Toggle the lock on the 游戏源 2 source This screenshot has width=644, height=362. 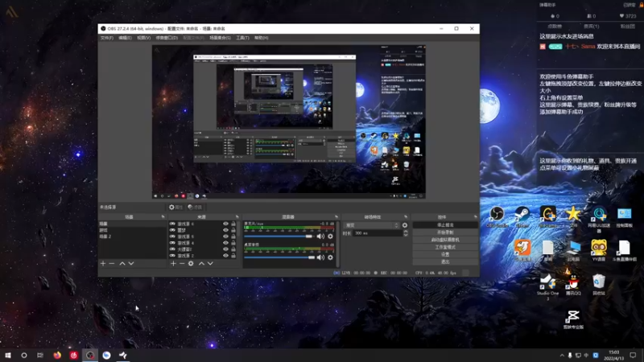(233, 255)
